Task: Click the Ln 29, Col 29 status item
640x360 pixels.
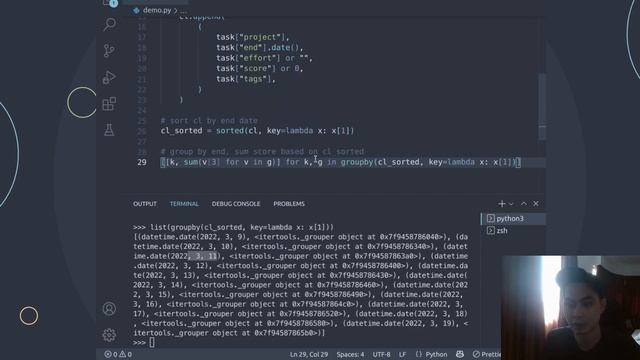Action: coord(309,354)
